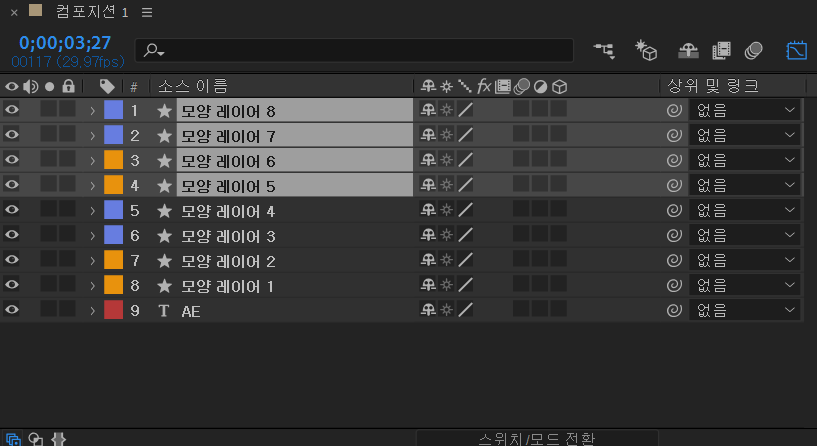Toggle Draft 3D icon in timeline header
This screenshot has width=817, height=446.
point(646,51)
